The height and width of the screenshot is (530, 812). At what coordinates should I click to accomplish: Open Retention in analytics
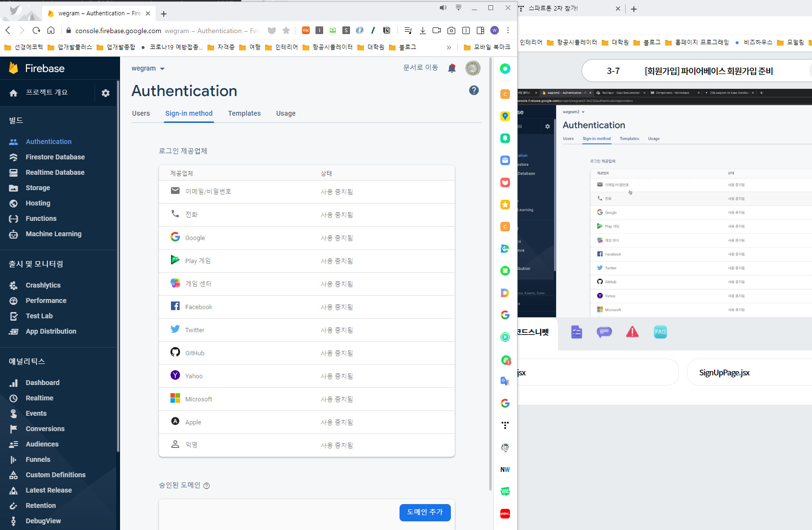pos(41,506)
